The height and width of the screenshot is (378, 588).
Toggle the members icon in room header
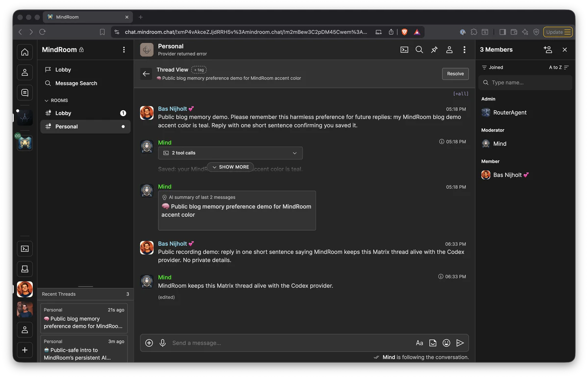click(449, 49)
